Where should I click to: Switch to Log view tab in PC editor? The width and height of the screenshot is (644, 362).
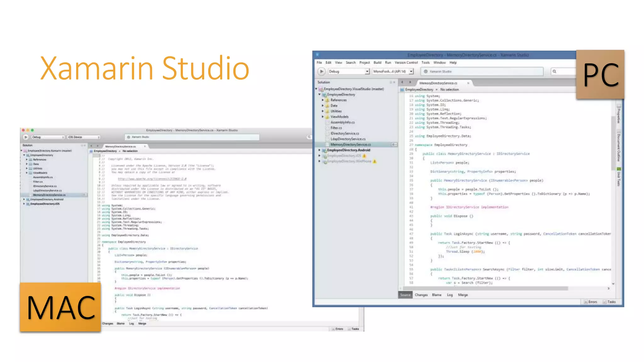pyautogui.click(x=450, y=295)
